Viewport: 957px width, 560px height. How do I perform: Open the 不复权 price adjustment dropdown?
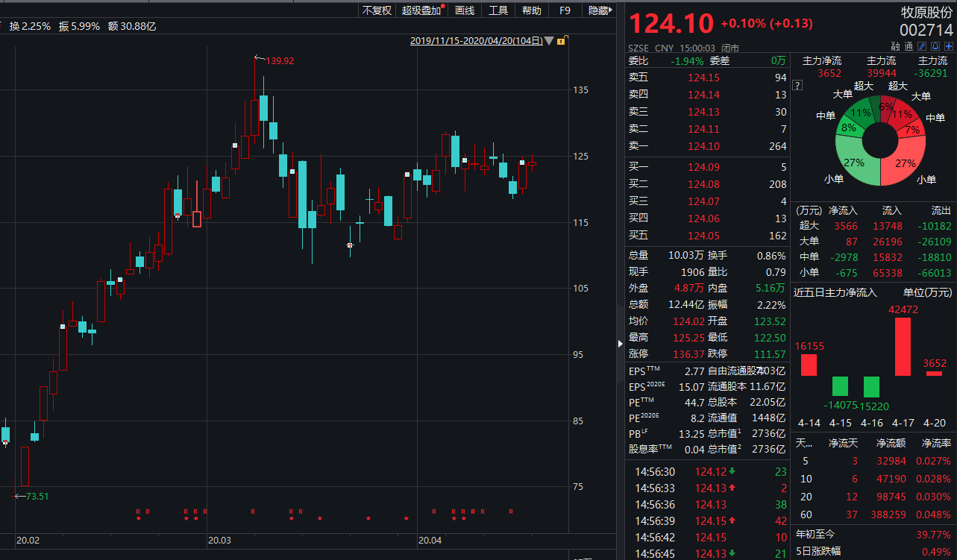(377, 10)
